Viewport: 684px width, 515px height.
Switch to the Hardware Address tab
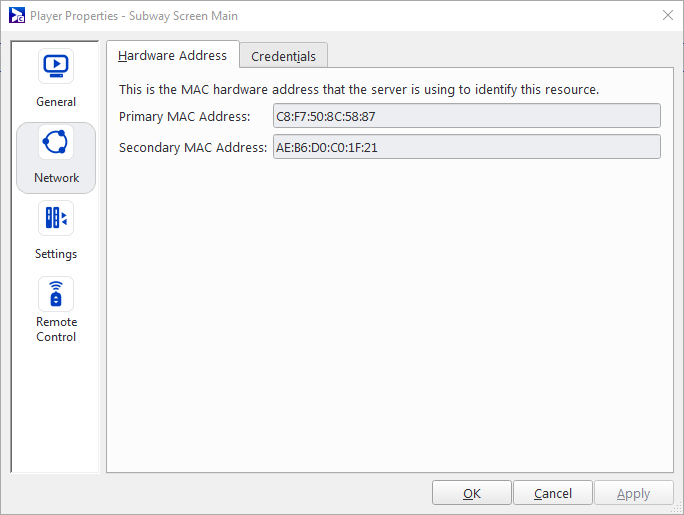[173, 56]
